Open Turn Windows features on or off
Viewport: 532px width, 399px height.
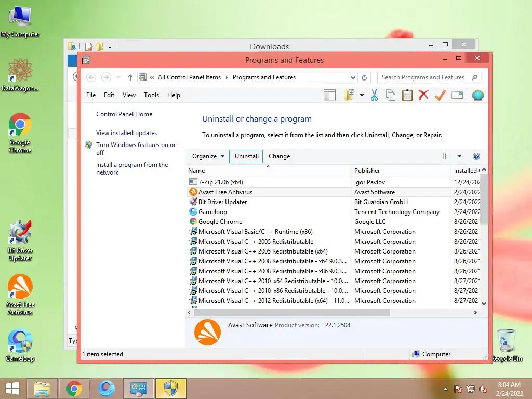tap(136, 149)
